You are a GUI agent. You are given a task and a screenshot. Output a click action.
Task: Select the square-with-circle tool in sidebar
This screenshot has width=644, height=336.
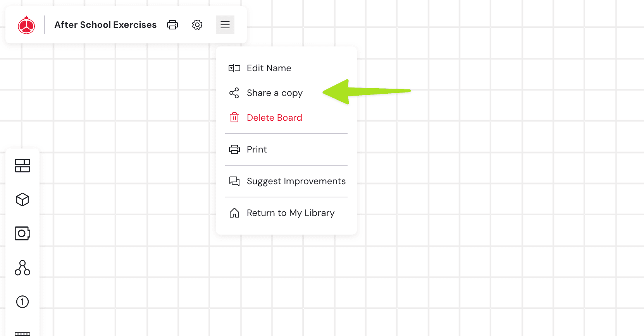click(22, 233)
